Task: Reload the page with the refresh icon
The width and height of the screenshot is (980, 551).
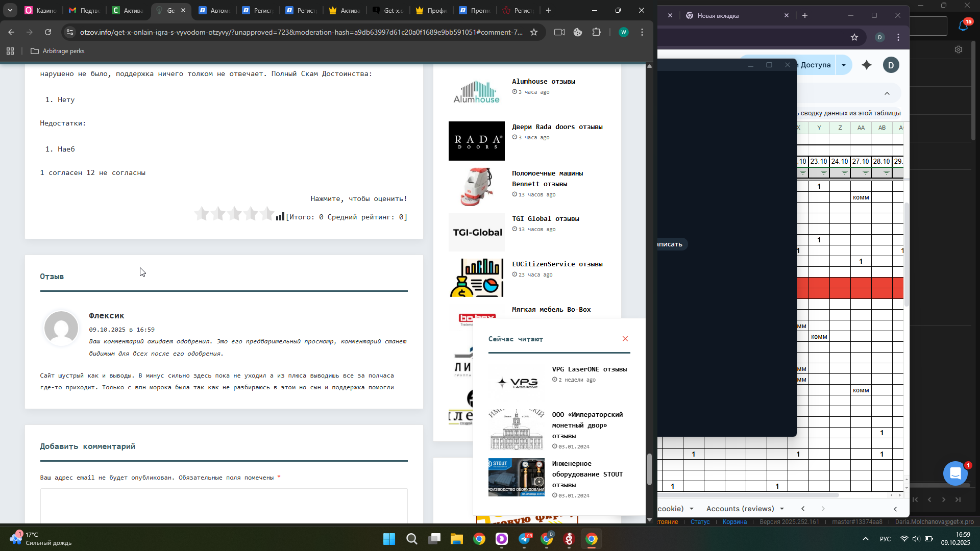Action: [48, 32]
